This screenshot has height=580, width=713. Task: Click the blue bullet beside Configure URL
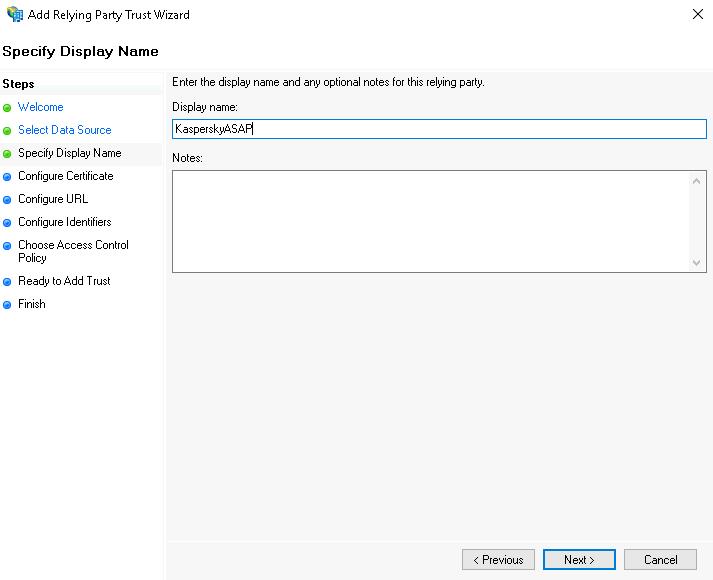[x=7, y=200]
